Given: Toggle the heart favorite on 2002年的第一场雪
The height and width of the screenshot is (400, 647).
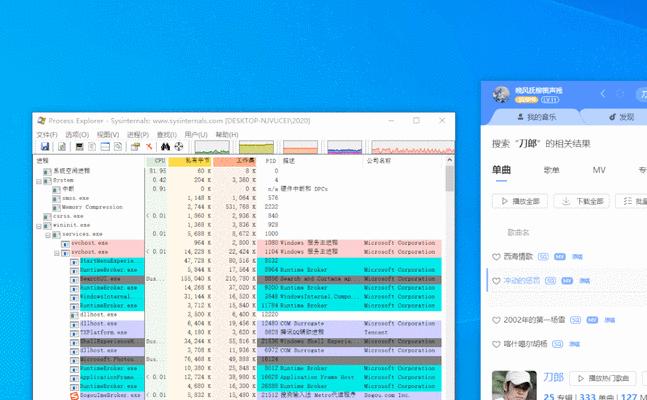Looking at the screenshot, I should click(x=496, y=320).
